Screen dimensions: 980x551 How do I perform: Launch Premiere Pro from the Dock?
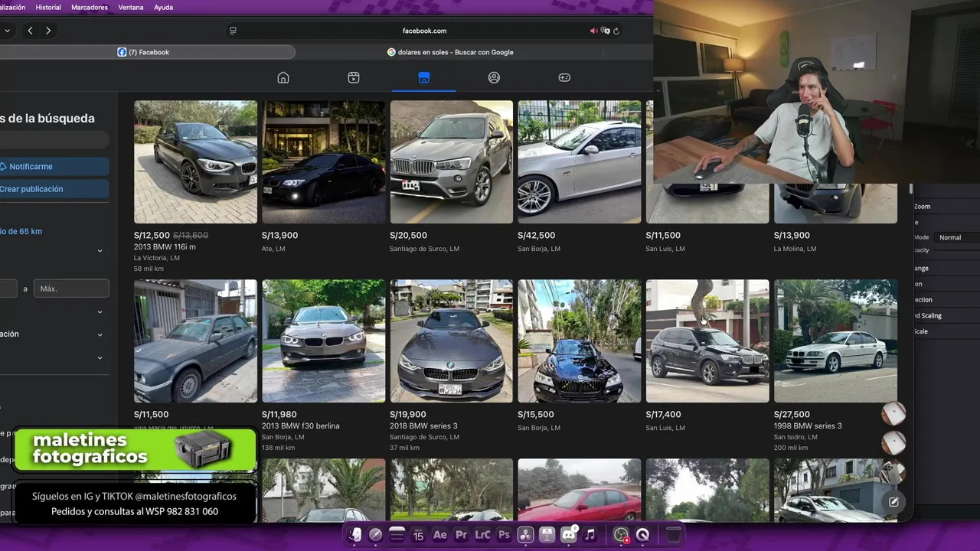point(461,535)
